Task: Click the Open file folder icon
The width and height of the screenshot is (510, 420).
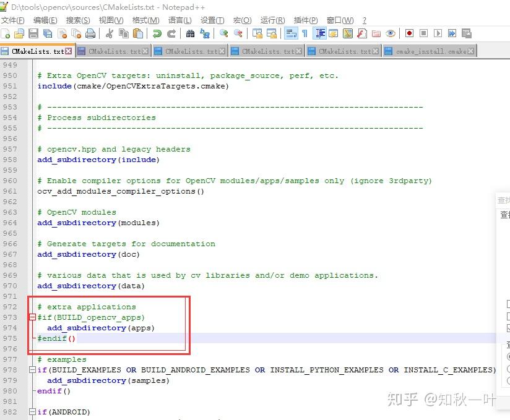Action: pyautogui.click(x=19, y=33)
